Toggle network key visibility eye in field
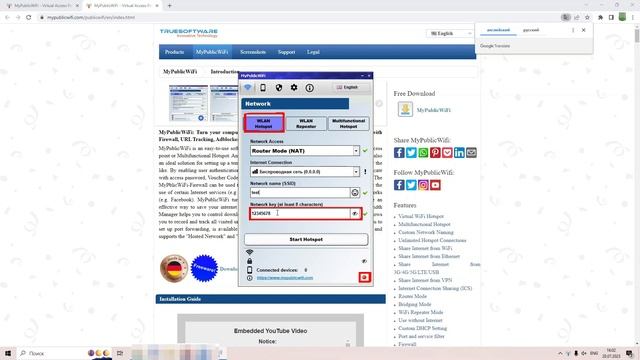The image size is (640, 360). pos(355,213)
